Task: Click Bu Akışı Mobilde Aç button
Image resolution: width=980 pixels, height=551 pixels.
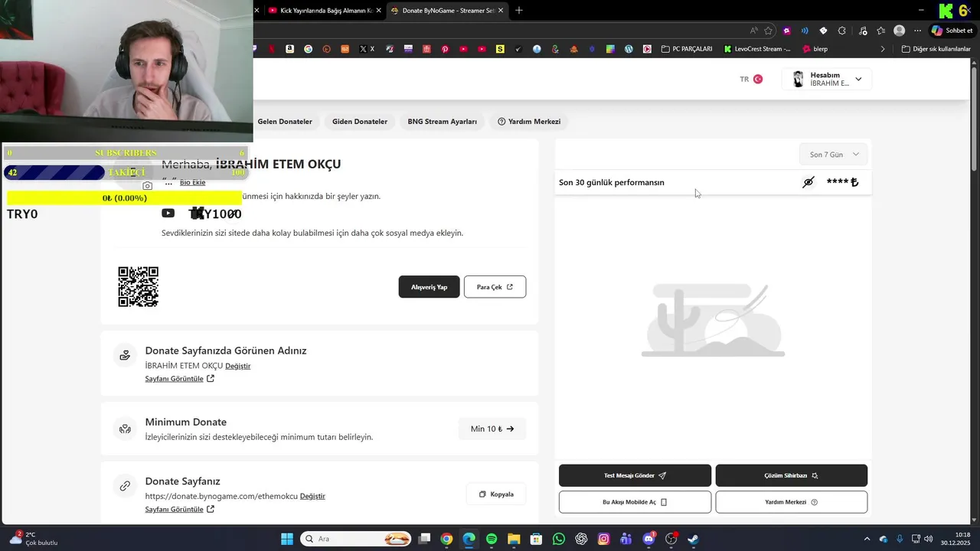Action: click(635, 502)
